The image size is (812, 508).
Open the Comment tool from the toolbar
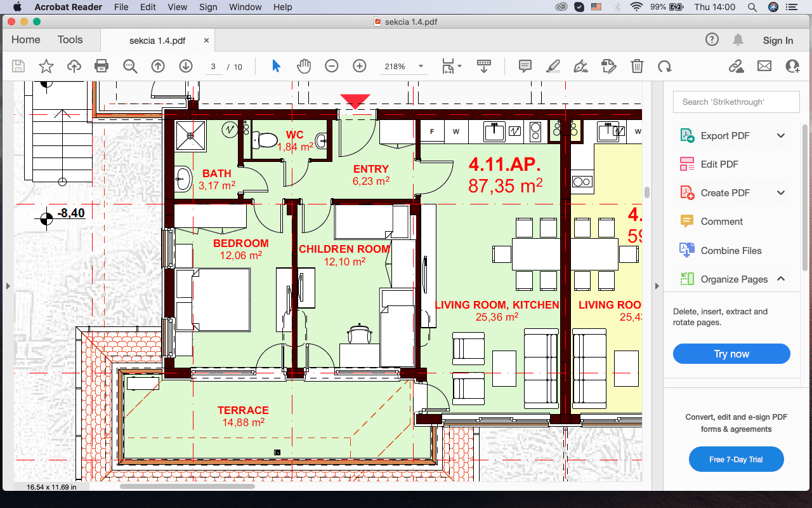pyautogui.click(x=525, y=65)
